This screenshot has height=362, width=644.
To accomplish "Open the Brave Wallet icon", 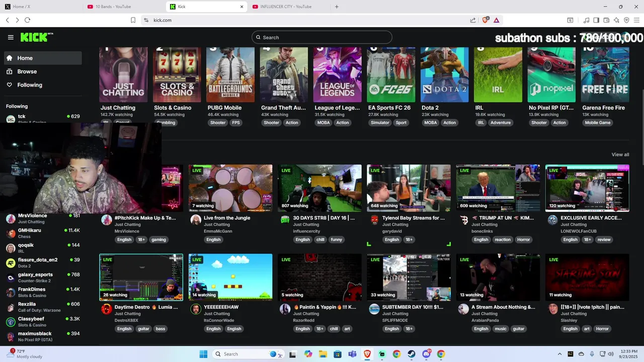I will [606, 20].
